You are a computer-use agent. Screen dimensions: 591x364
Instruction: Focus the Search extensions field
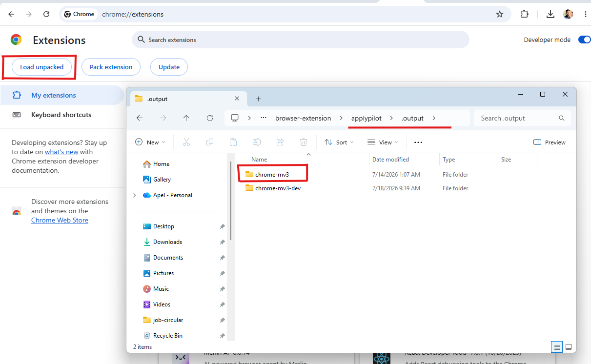pos(301,40)
